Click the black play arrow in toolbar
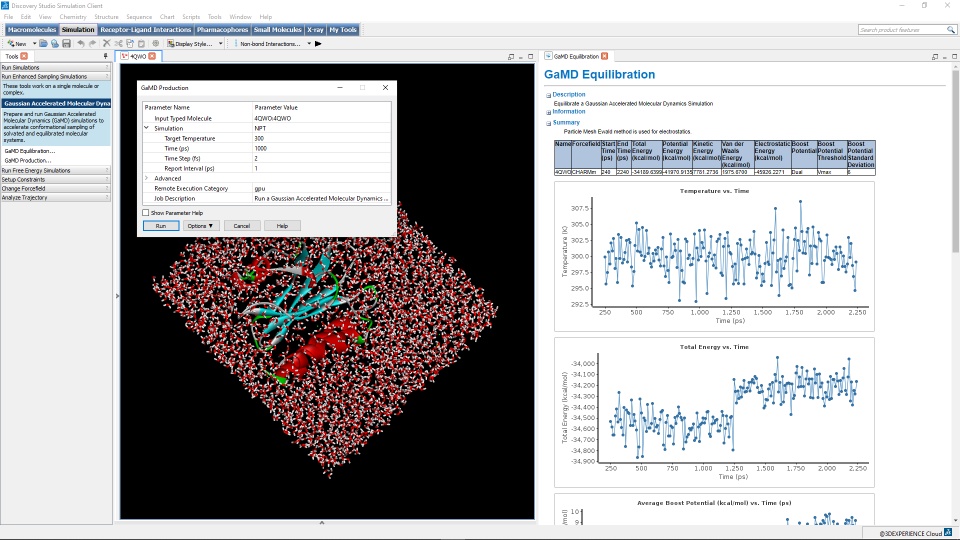Screen dimensions: 960x540 coord(318,43)
